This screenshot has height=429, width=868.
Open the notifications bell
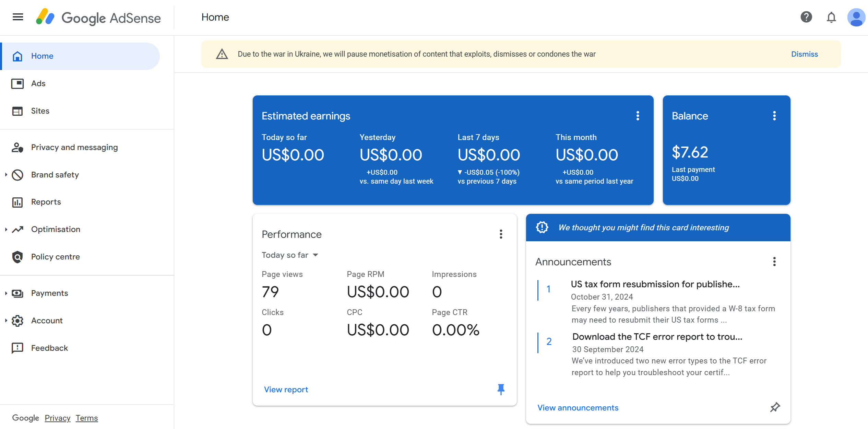831,17
